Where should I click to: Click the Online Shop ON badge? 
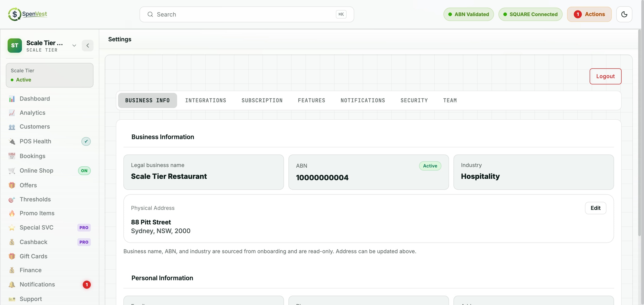pyautogui.click(x=84, y=171)
